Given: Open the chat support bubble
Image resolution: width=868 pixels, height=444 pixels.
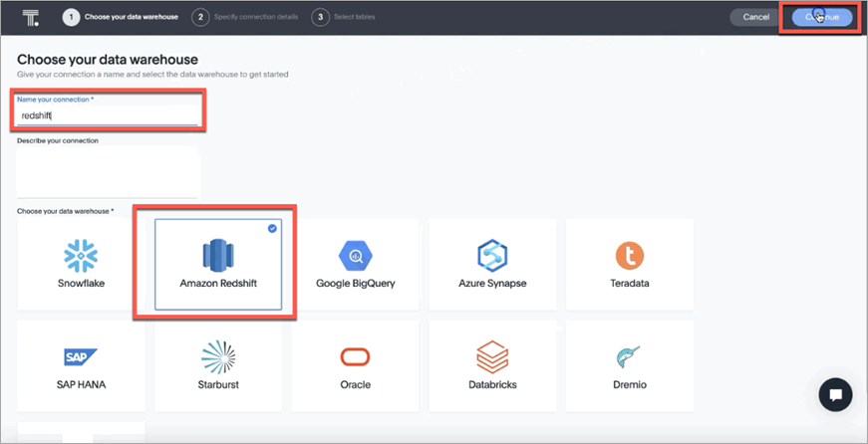Looking at the screenshot, I should point(835,395).
